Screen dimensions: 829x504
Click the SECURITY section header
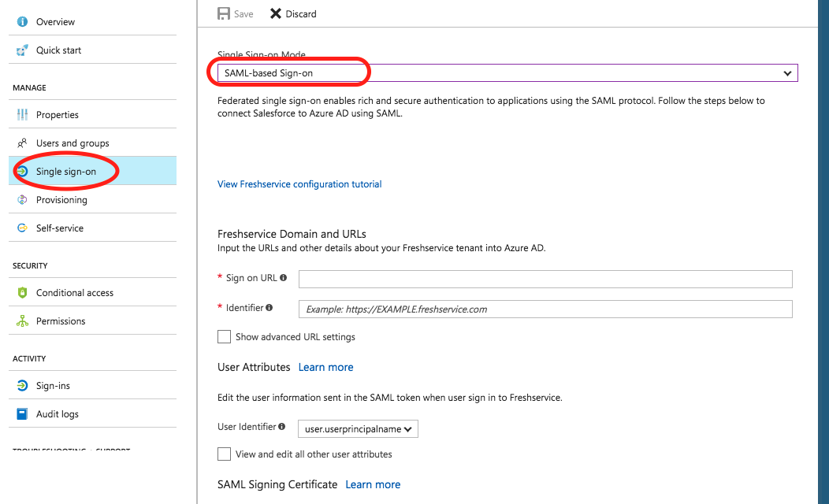tap(30, 265)
